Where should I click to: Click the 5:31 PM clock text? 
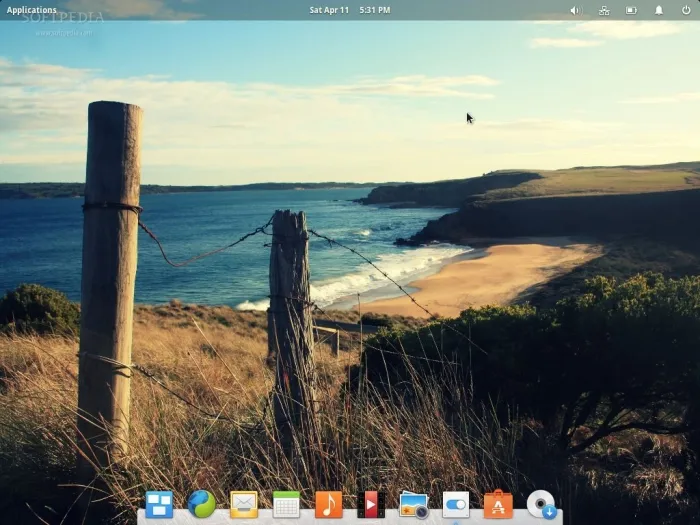click(375, 10)
